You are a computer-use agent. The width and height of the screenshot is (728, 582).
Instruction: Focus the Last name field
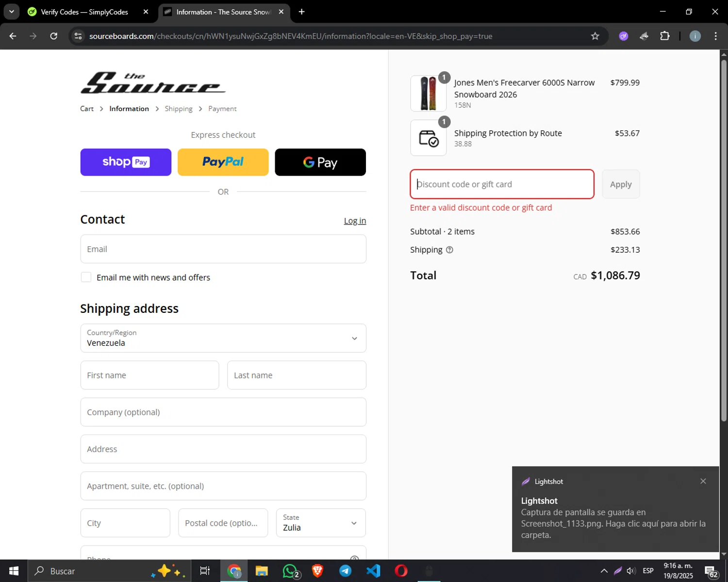(x=297, y=375)
